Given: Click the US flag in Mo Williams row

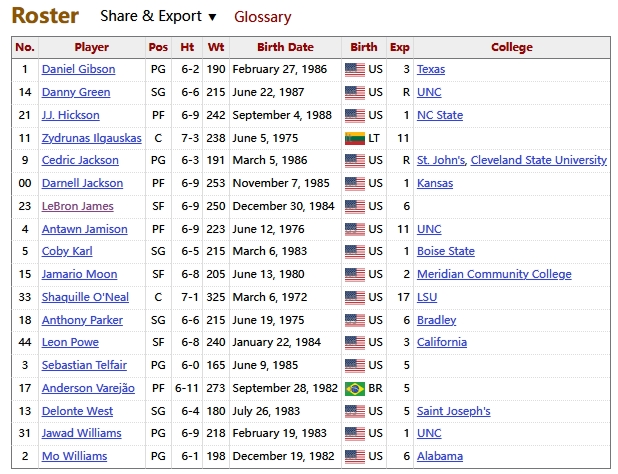Looking at the screenshot, I should 354,456.
